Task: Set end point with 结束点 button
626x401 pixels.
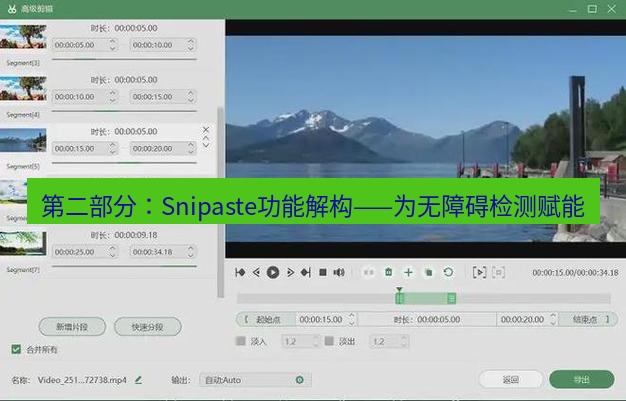Action: click(588, 320)
